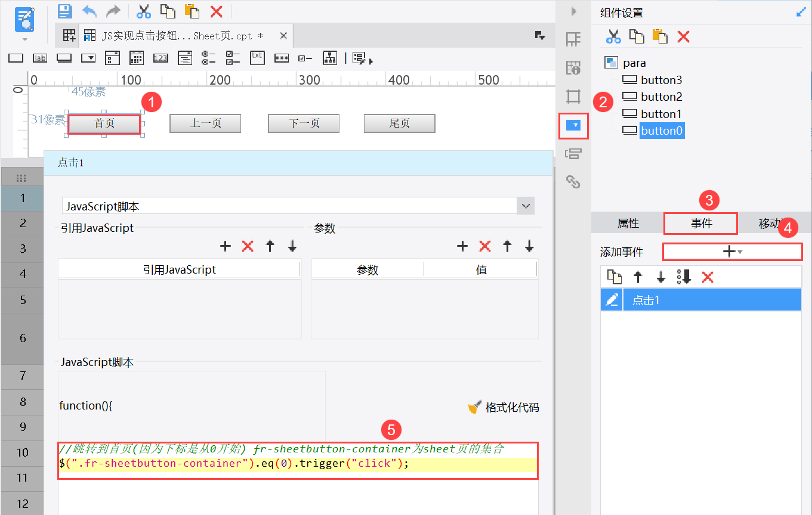Select the 上一页 button on the canvas
The width and height of the screenshot is (812, 515).
tap(205, 123)
